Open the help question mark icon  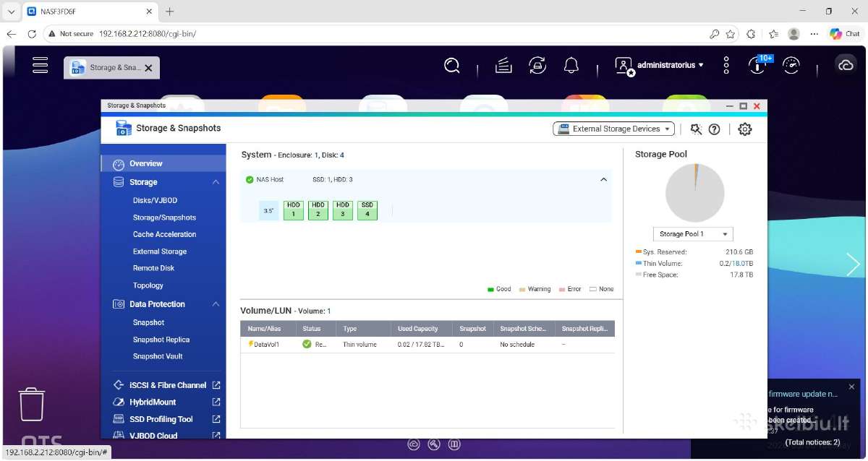[x=715, y=129]
